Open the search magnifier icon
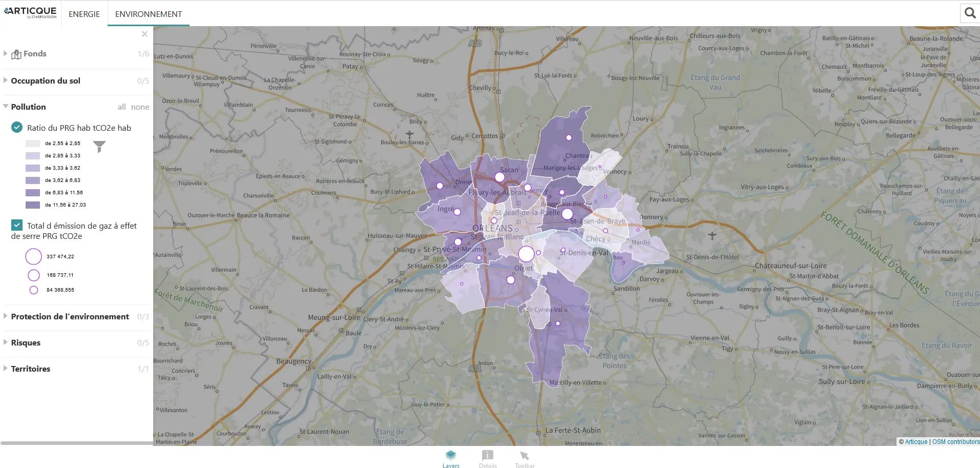This screenshot has height=468, width=980. coord(970,13)
